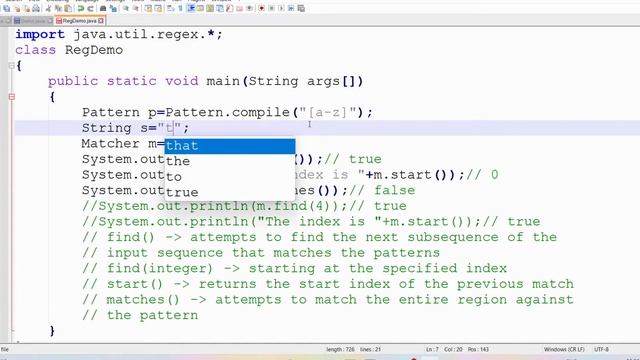Select 'the' in autocomplete list
640x360 pixels.
[230, 161]
